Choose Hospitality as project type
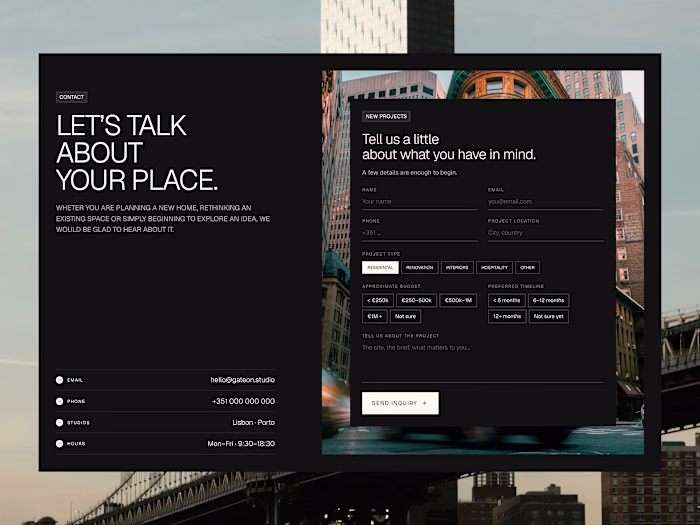The image size is (700, 525). pyautogui.click(x=494, y=267)
